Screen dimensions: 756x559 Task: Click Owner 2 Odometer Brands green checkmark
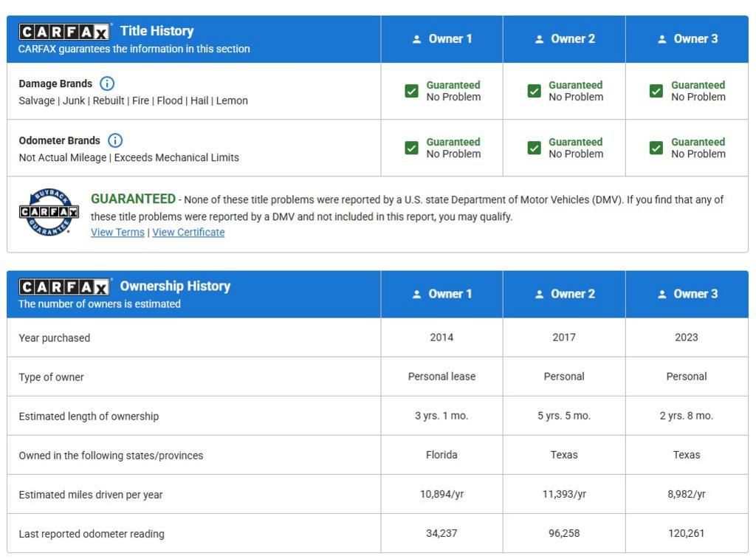(534, 148)
